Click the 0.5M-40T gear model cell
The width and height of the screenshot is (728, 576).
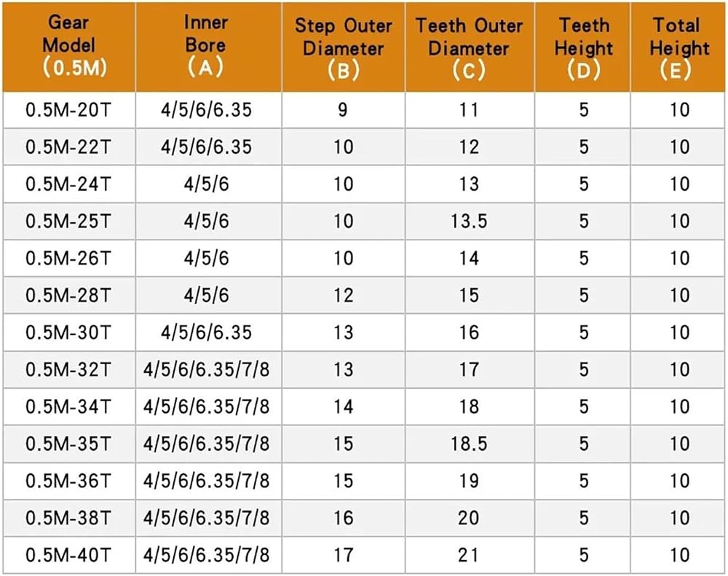pyautogui.click(x=69, y=555)
